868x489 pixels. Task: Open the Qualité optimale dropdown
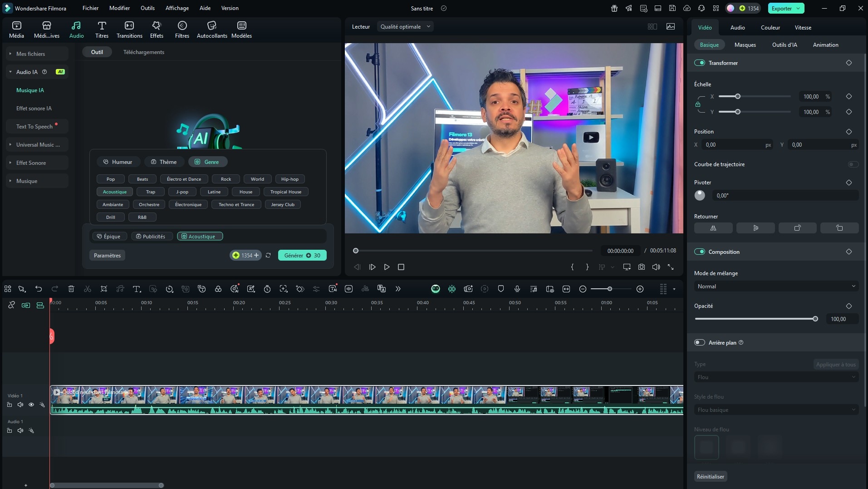coord(405,27)
